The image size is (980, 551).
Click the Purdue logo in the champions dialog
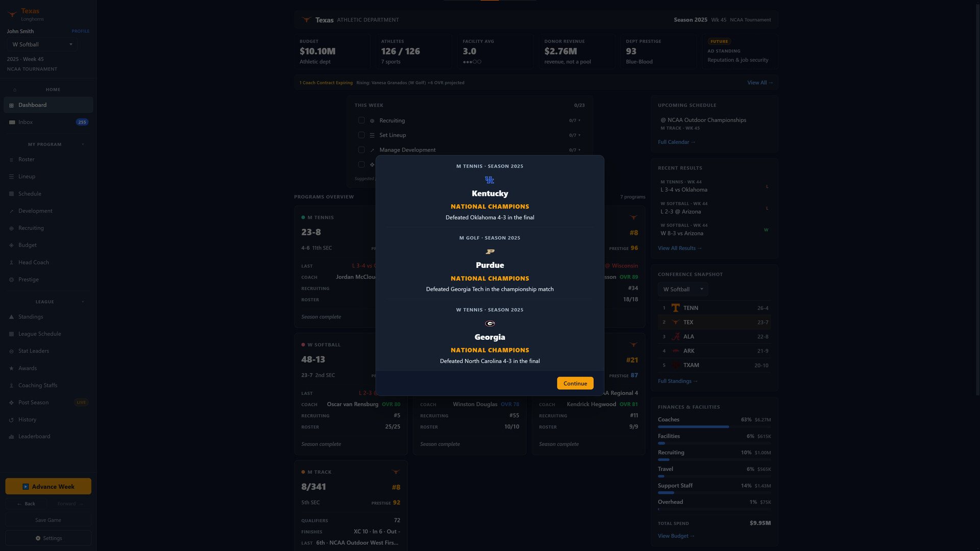click(x=490, y=252)
